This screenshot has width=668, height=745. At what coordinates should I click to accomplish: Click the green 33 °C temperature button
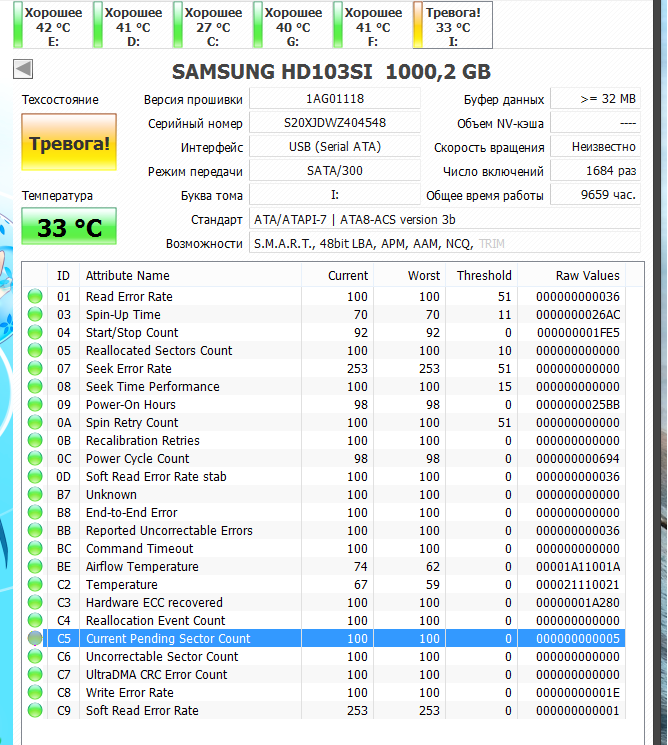69,227
